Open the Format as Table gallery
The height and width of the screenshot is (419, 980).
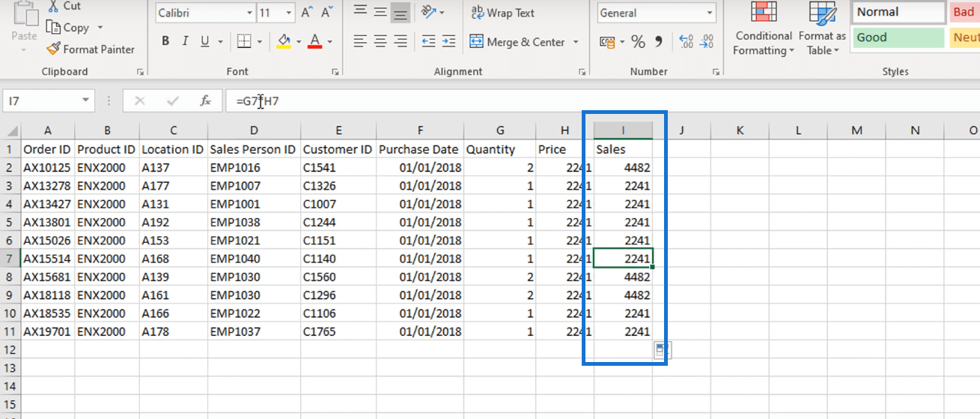822,28
